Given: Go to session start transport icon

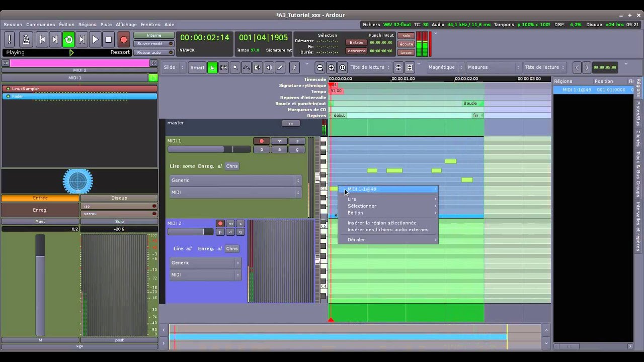Looking at the screenshot, I should coord(42,39).
